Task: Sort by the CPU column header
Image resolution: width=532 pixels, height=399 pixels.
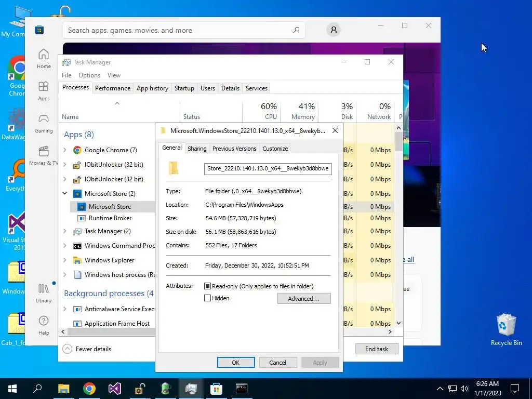Action: coord(262,111)
